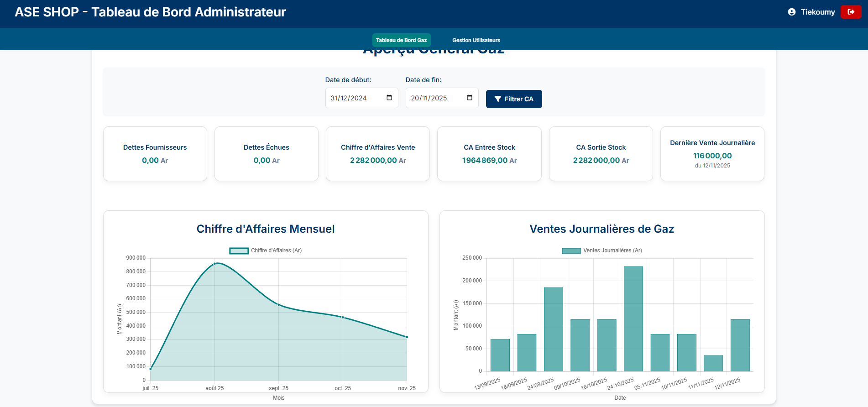Click the Filtrer CA button
The image size is (868, 407).
click(x=514, y=99)
